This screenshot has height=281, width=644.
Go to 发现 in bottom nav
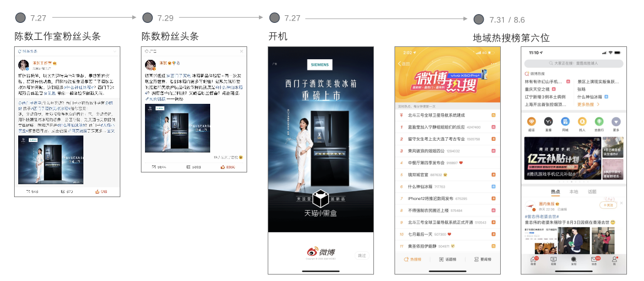574,261
